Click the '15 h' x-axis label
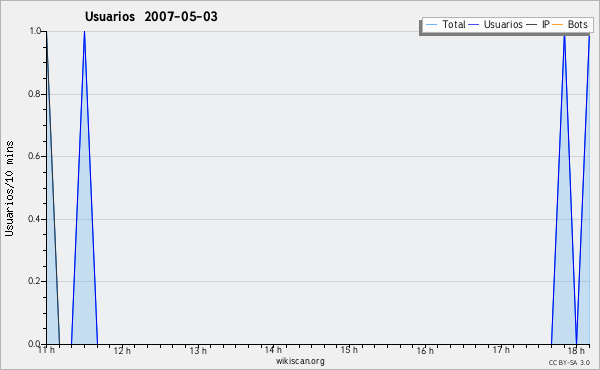Viewport: 600px width, 370px height. click(x=349, y=350)
